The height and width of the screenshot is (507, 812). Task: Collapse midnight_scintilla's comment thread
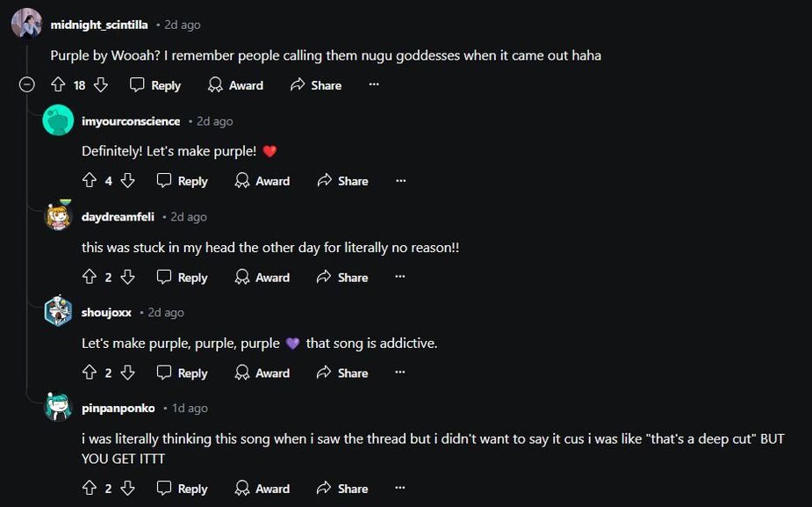(27, 85)
